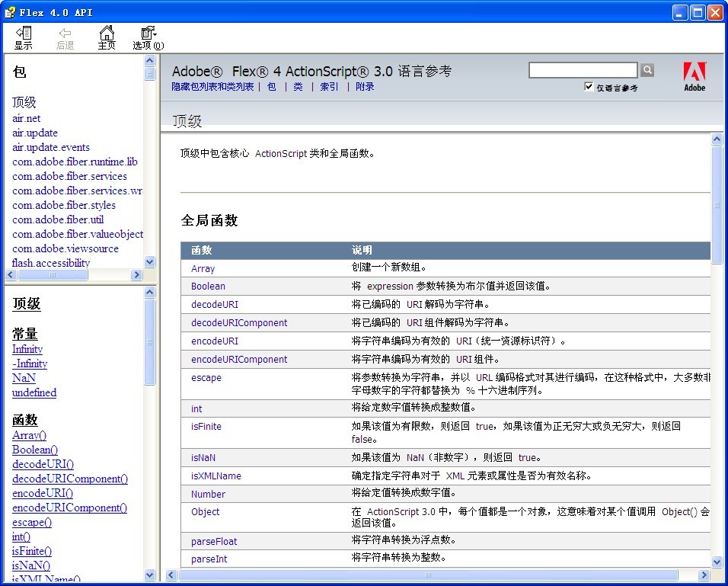Open com.adobe.fiber.valueobjects package

click(x=78, y=234)
